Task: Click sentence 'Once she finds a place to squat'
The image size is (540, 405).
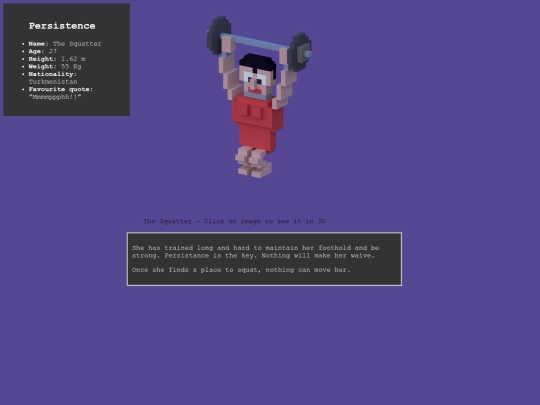Action: tap(241, 270)
